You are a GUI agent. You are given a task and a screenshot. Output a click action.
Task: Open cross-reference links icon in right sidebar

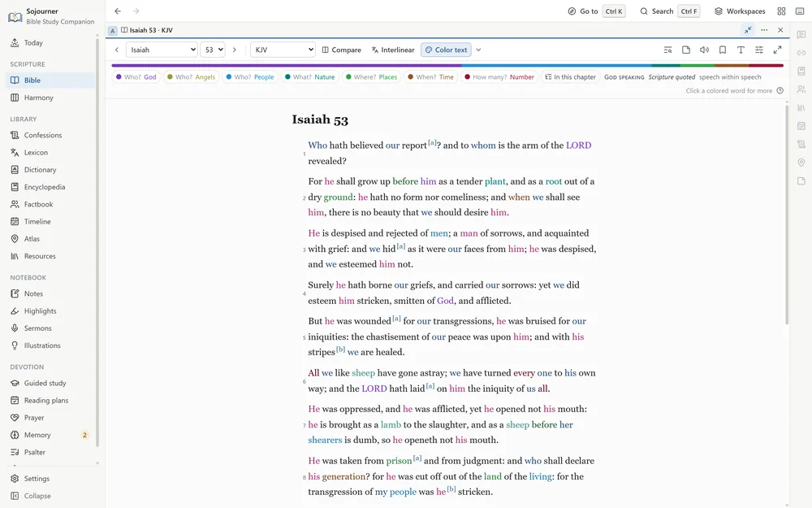coord(801,53)
